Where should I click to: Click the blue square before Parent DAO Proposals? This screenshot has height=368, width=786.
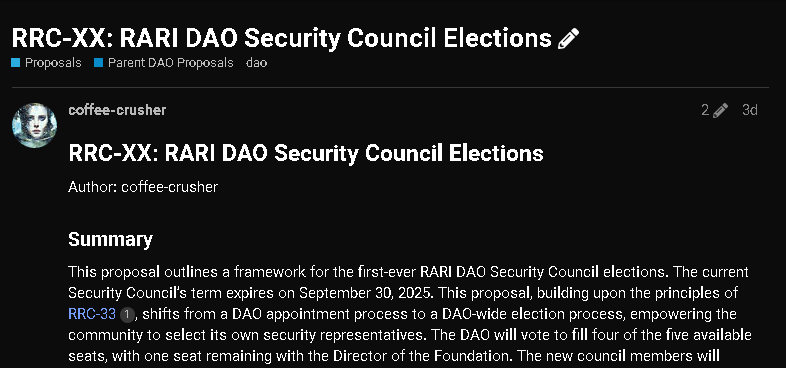(x=98, y=63)
